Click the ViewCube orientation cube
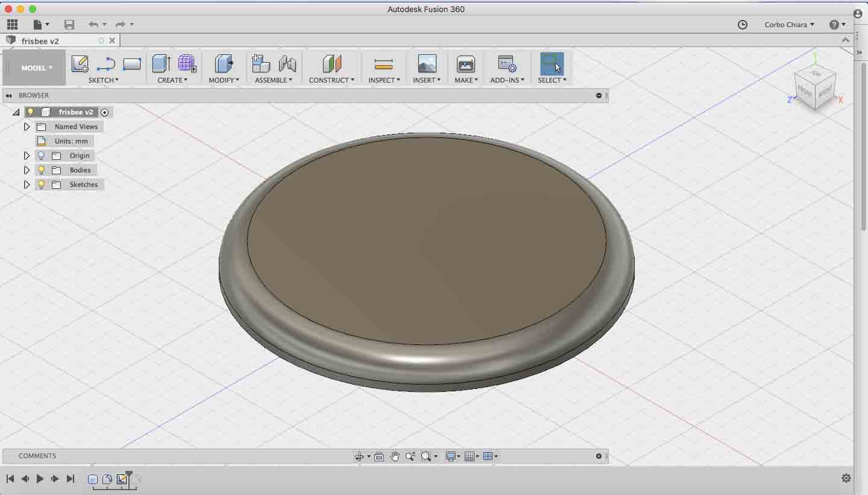This screenshot has height=495, width=868. [x=816, y=89]
